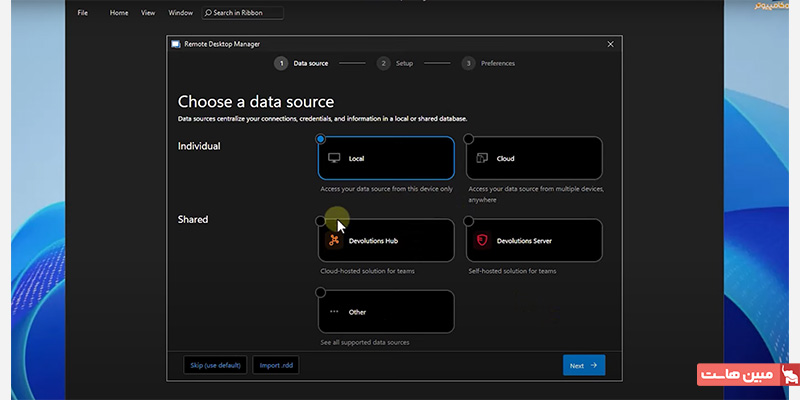Click the Devolutions Server card label

click(x=524, y=241)
